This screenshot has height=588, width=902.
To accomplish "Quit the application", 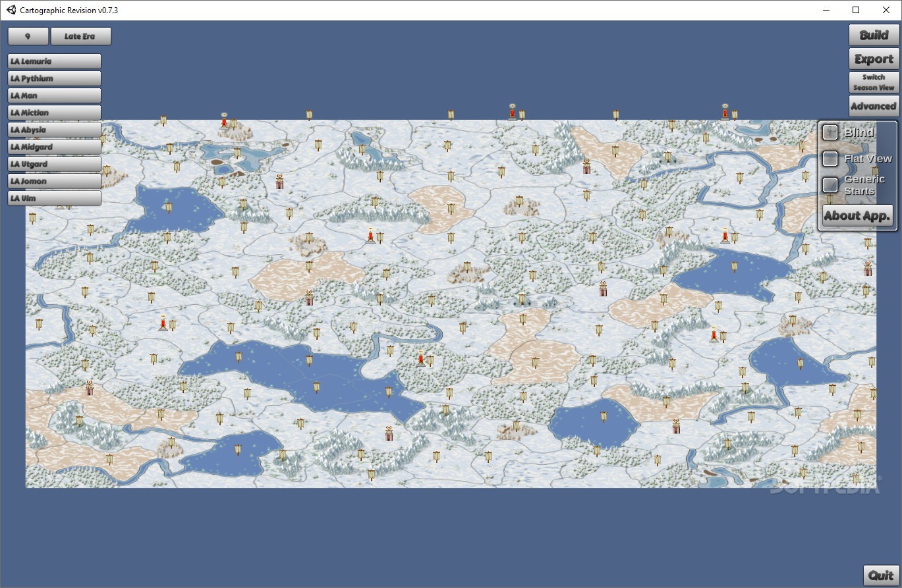I will coord(881,575).
